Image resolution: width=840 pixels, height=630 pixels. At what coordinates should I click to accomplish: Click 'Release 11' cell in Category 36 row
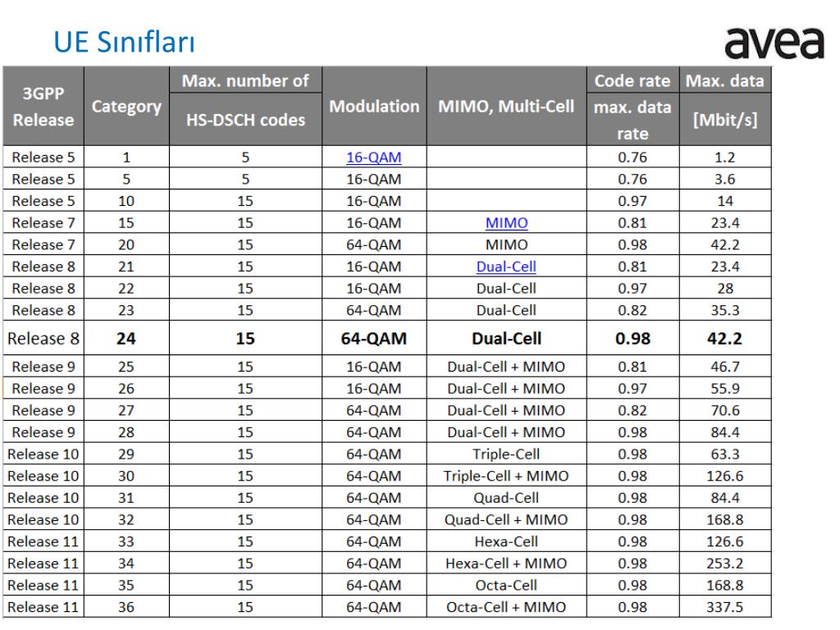43,608
